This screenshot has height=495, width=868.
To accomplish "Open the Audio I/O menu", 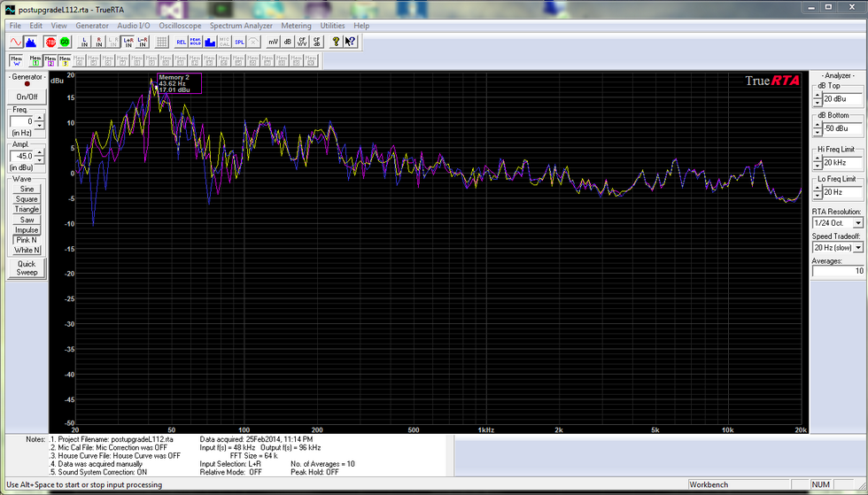I will click(134, 26).
